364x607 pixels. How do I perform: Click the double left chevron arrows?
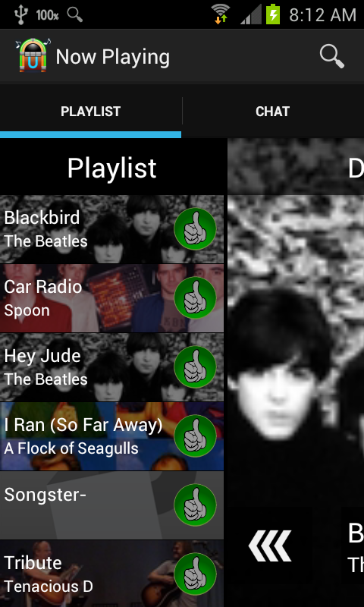pos(270,546)
